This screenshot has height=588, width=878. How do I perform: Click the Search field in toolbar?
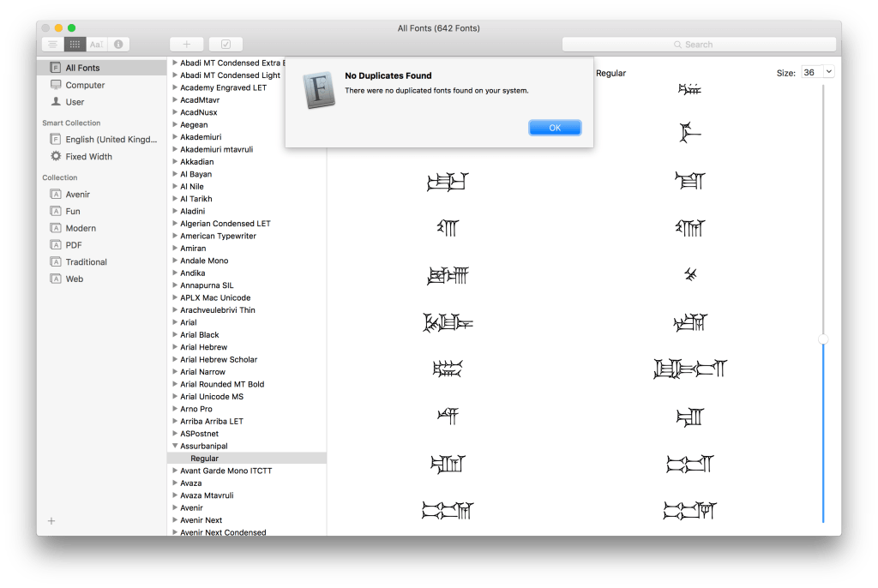pos(698,45)
